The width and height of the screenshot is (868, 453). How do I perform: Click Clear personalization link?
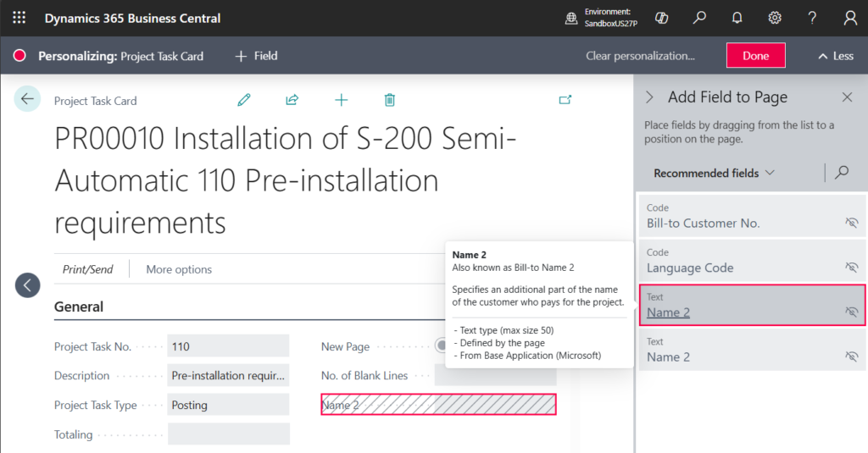tap(640, 56)
